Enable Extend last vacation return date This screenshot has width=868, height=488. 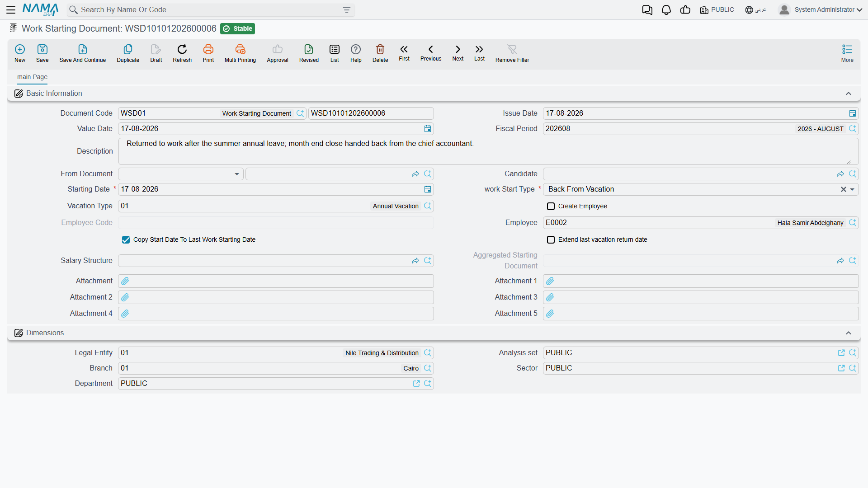551,240
